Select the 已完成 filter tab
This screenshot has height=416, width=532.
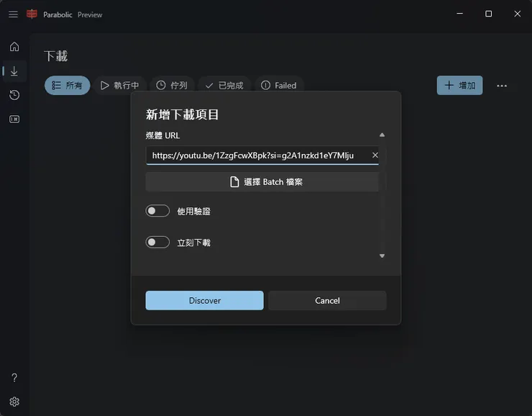click(224, 85)
